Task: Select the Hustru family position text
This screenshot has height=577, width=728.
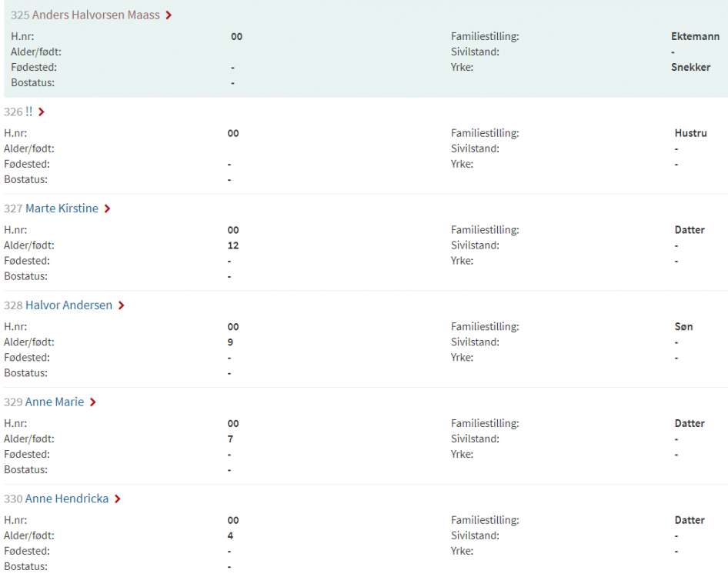Action: click(690, 133)
